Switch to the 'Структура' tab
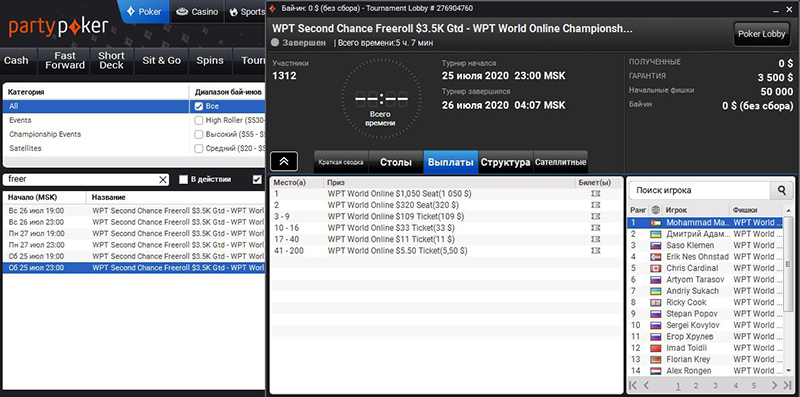Image resolution: width=800 pixels, height=397 pixels. tap(505, 162)
